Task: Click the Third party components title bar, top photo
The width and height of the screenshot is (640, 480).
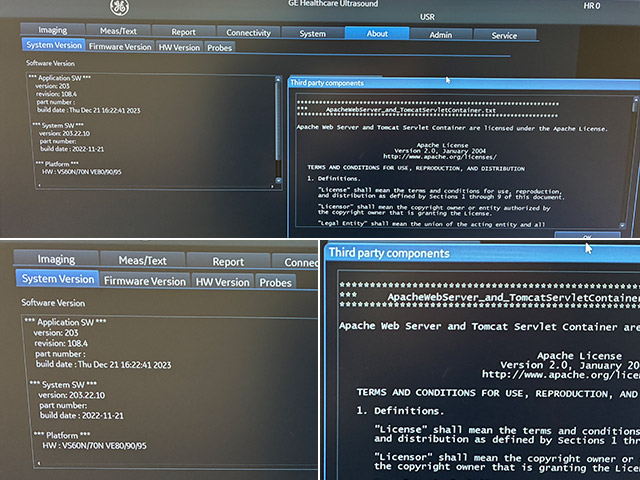Action: (464, 83)
